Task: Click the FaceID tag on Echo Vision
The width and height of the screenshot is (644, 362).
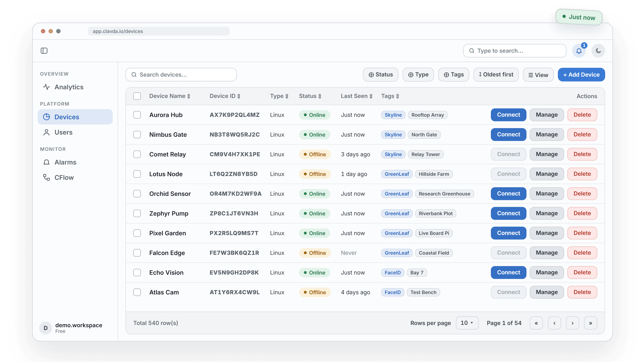Action: pos(392,273)
